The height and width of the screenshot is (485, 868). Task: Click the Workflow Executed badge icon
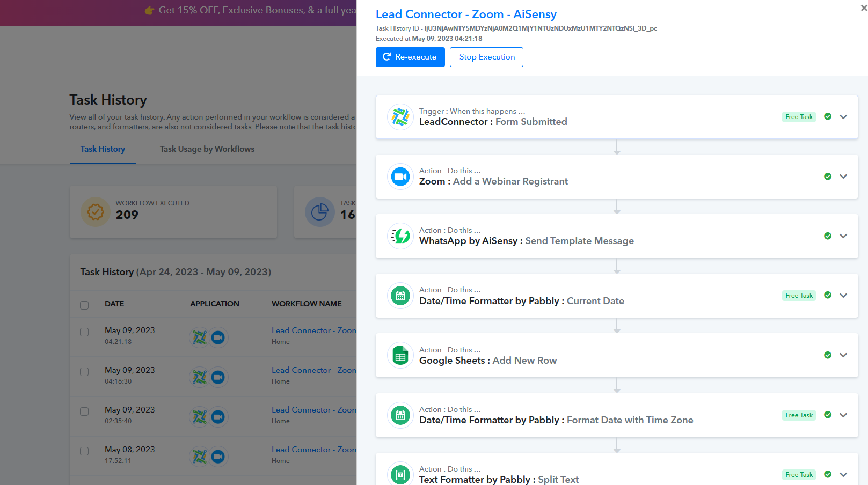[x=96, y=212]
